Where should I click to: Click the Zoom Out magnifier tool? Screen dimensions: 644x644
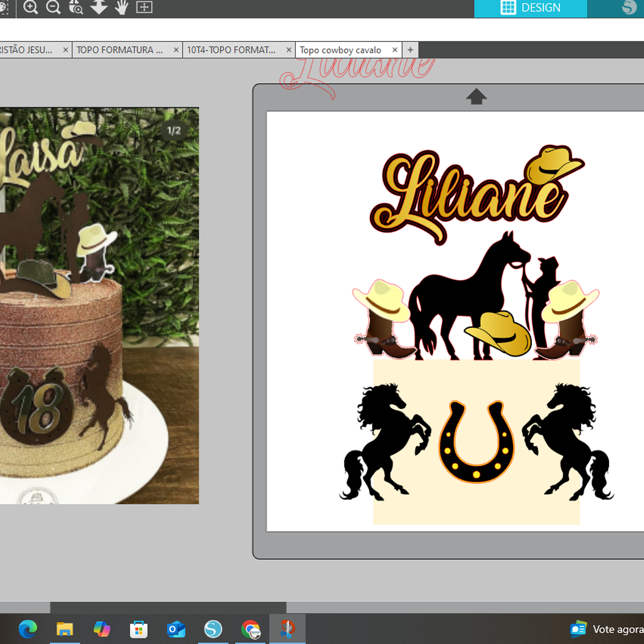pyautogui.click(x=53, y=7)
